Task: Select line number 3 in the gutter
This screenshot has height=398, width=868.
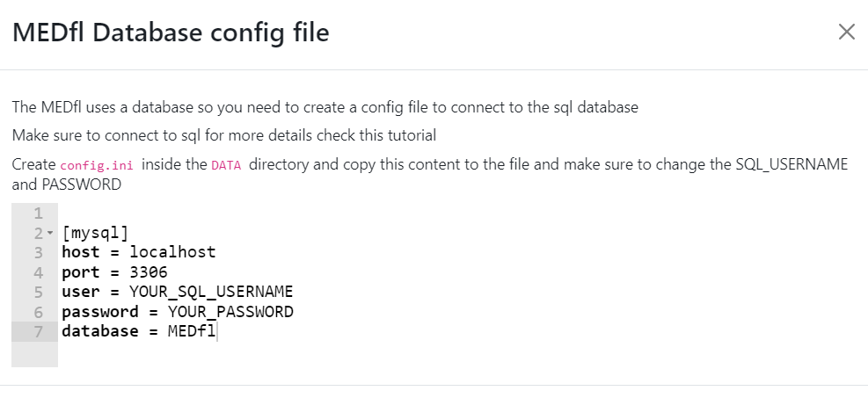Action: (37, 253)
